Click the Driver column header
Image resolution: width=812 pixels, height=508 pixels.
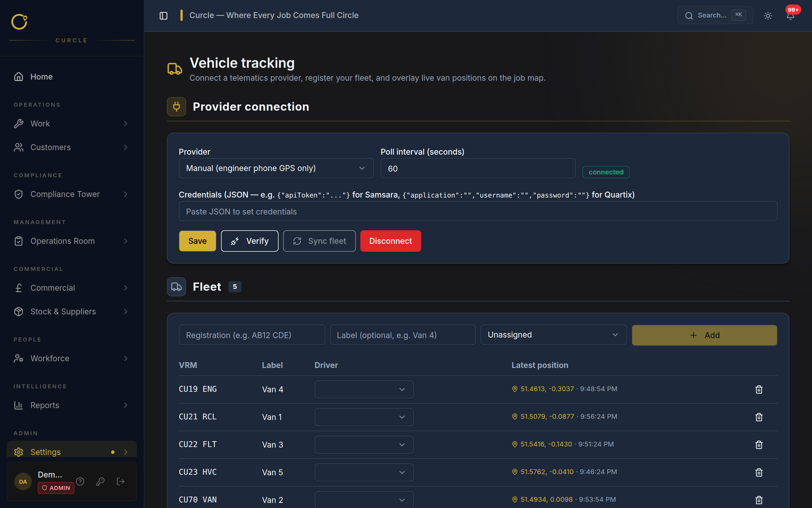click(326, 365)
